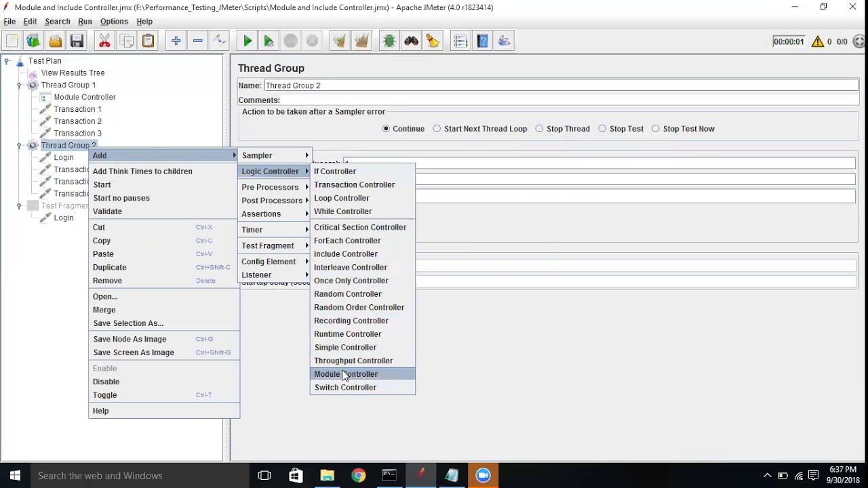Expand the Post Processors submenu
Image resolution: width=868 pixels, height=488 pixels.
[x=274, y=201]
